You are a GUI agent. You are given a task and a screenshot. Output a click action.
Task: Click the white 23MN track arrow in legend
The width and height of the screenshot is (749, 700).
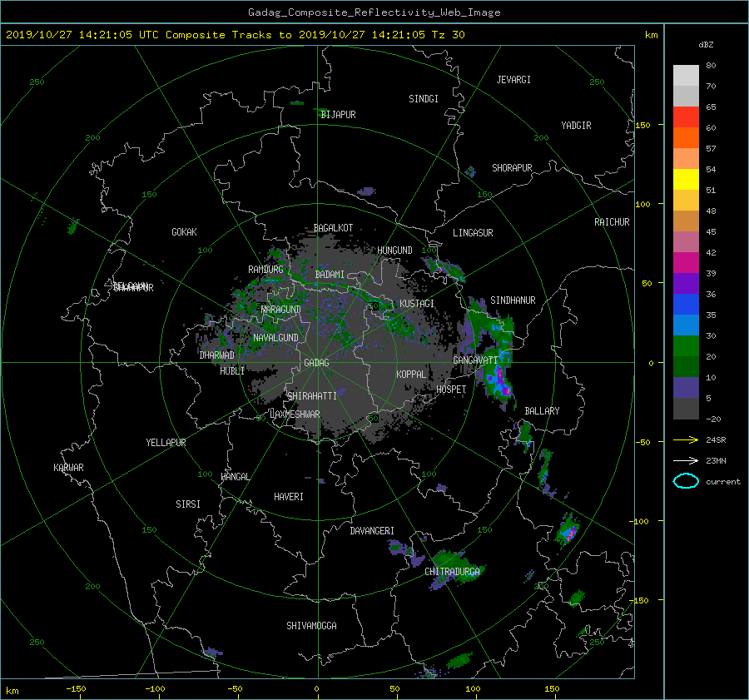tap(686, 460)
